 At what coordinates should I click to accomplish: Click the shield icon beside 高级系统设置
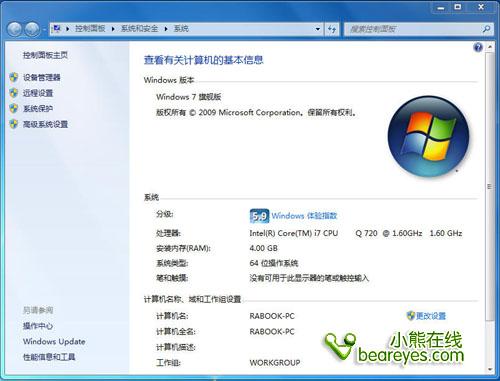[14, 124]
